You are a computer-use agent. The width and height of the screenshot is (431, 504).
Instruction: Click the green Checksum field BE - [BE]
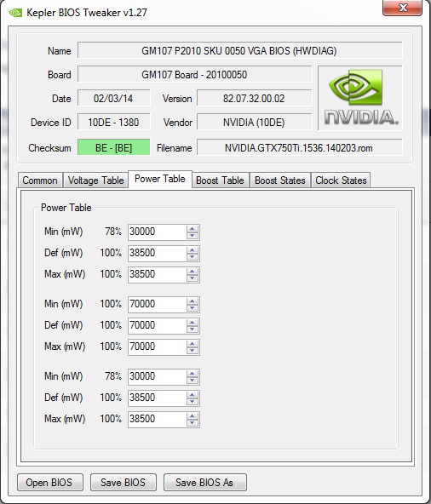(113, 147)
